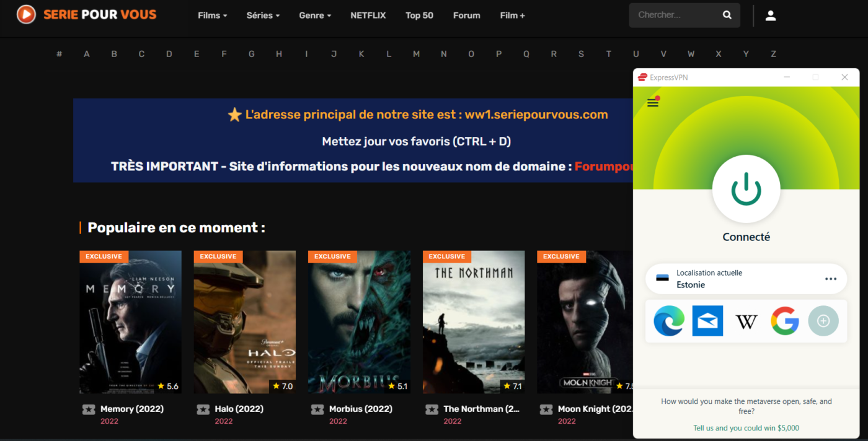Viewport: 868px width, 441px height.
Task: Click 'Tell us and you could win $5,000'
Action: [746, 428]
